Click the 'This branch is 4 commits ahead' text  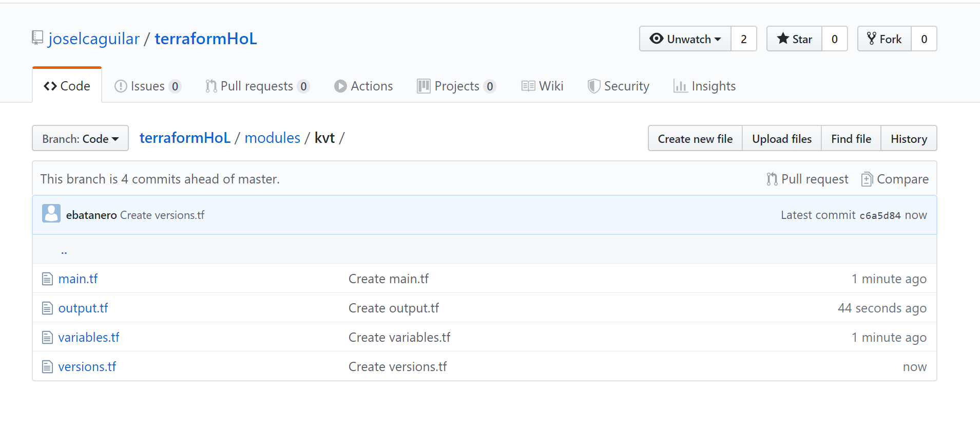(x=160, y=179)
